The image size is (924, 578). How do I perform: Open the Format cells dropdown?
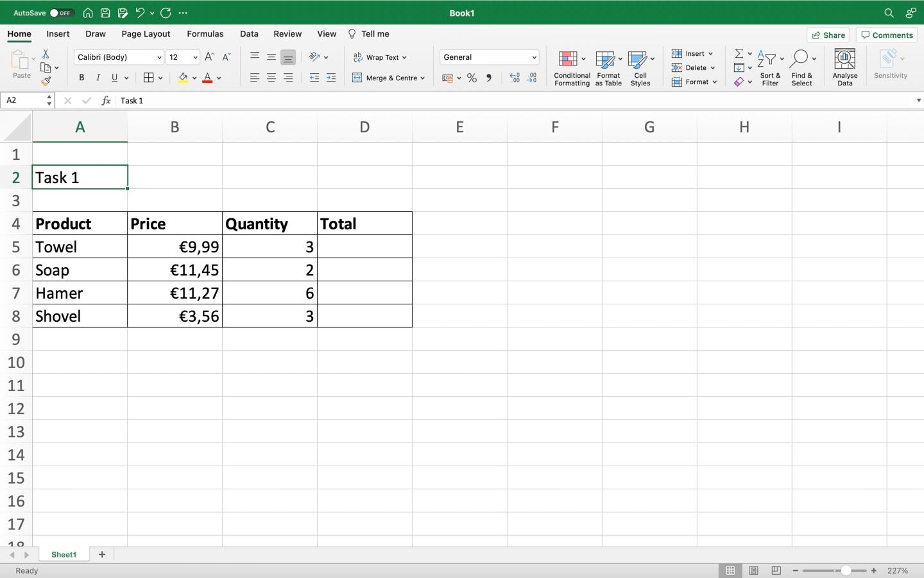pyautogui.click(x=694, y=82)
